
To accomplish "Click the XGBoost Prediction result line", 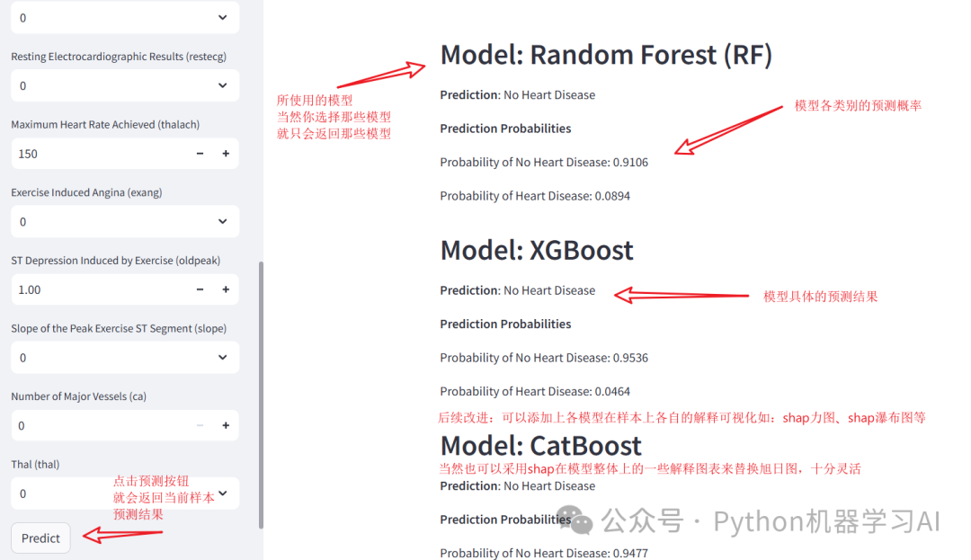I will coord(518,290).
